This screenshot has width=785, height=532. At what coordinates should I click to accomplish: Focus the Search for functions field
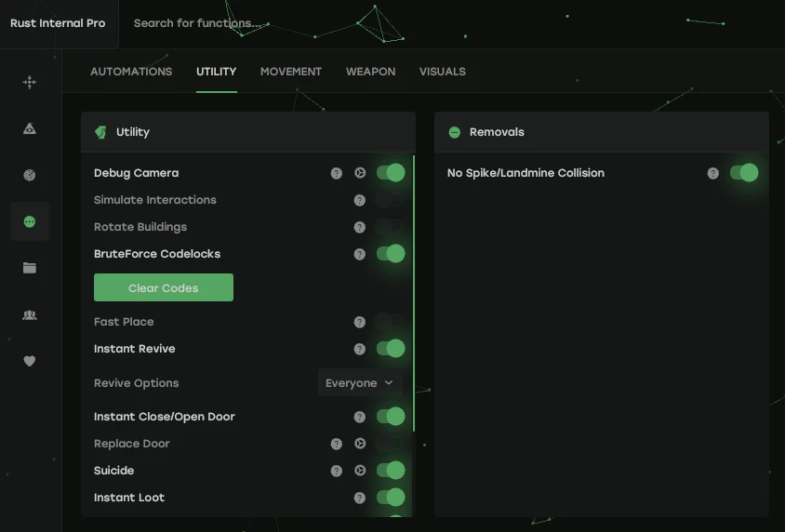point(197,23)
